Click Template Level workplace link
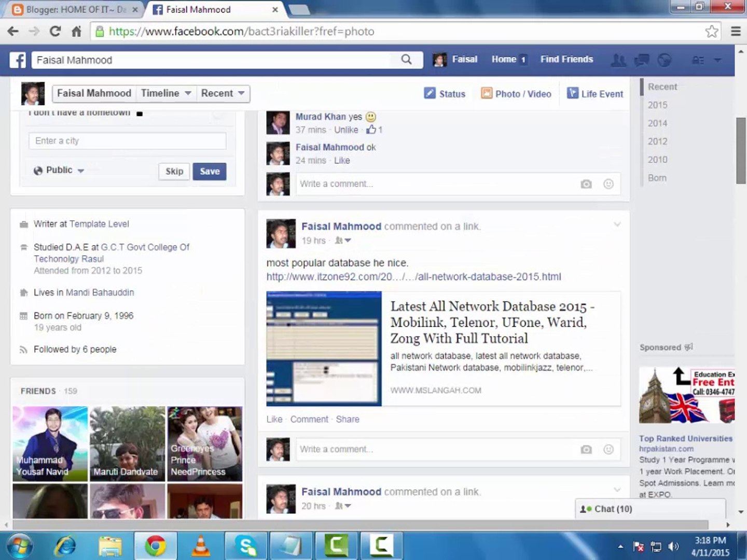Image resolution: width=747 pixels, height=560 pixels. (x=99, y=224)
